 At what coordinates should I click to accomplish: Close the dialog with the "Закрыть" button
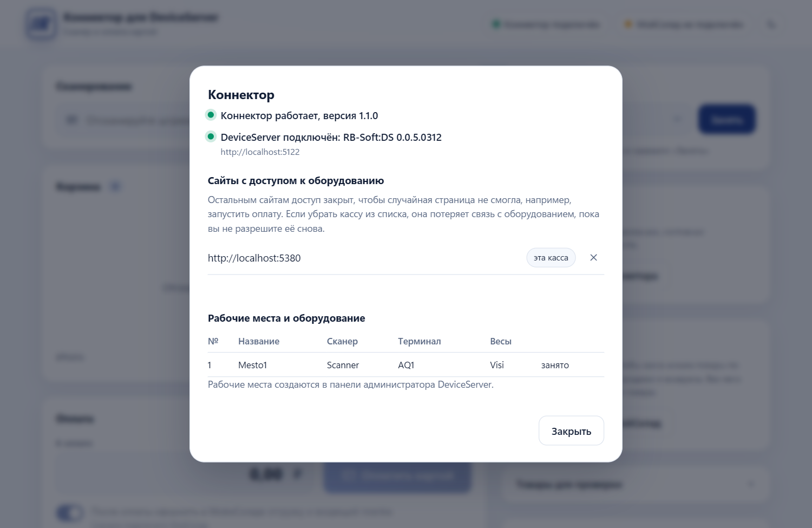coord(571,431)
